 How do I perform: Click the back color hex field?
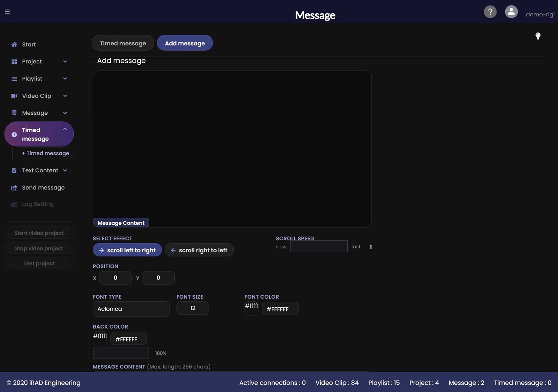coord(128,339)
